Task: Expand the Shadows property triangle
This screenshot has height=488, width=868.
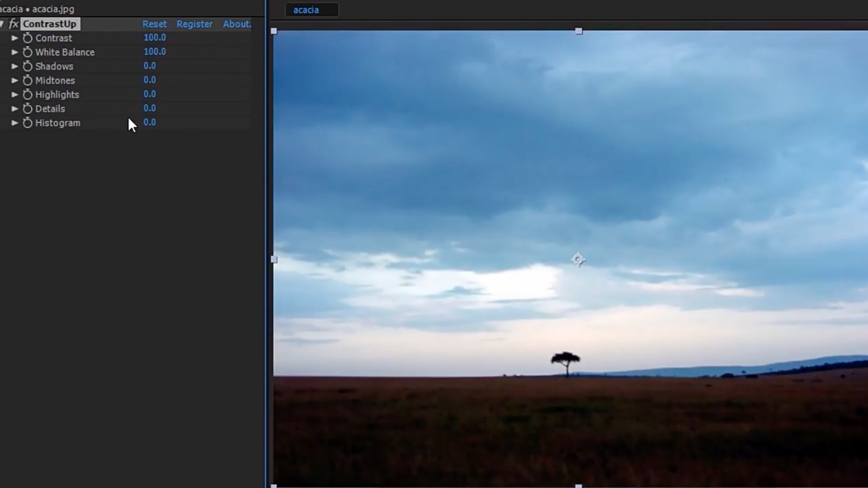Action: click(14, 66)
